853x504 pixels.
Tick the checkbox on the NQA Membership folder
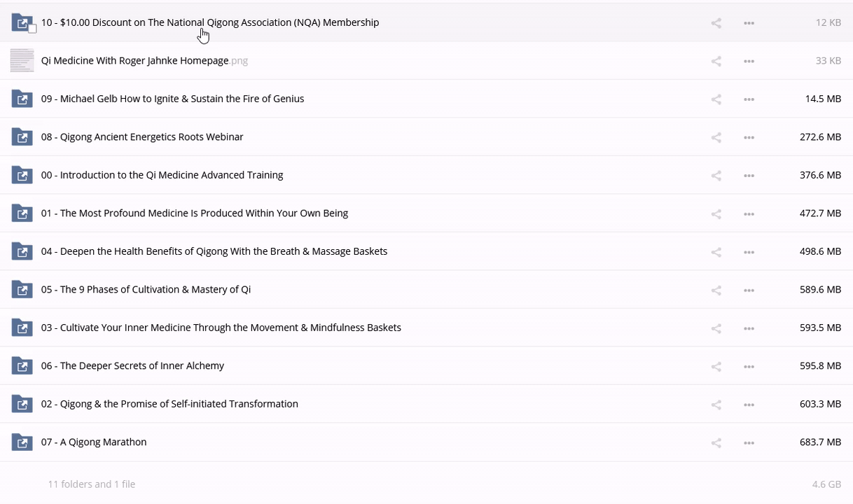click(x=32, y=29)
